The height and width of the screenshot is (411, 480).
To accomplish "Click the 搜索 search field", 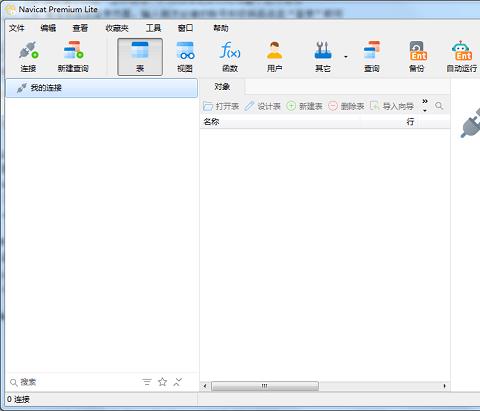I will click(x=73, y=382).
